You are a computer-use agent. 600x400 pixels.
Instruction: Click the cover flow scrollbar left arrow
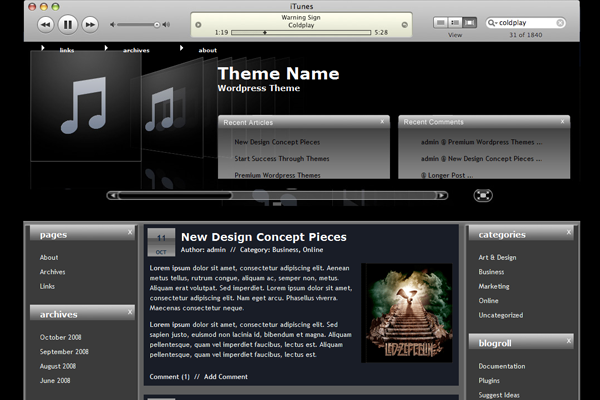[x=112, y=196]
